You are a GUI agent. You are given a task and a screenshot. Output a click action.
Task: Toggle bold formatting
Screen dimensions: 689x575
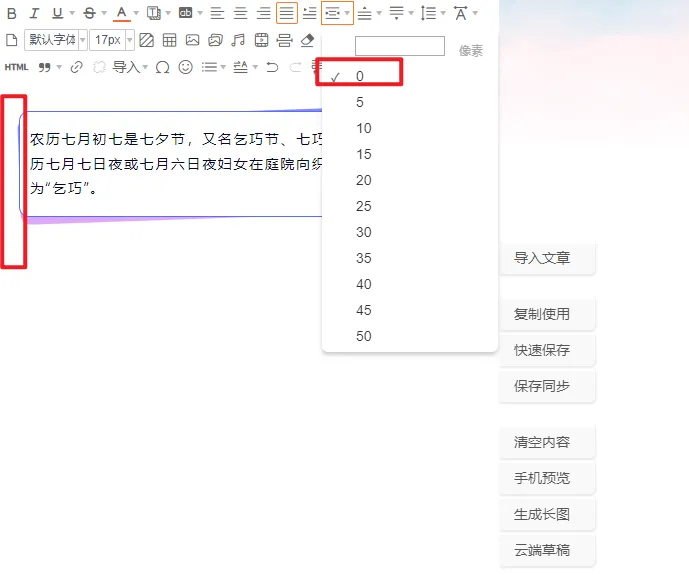tap(12, 13)
